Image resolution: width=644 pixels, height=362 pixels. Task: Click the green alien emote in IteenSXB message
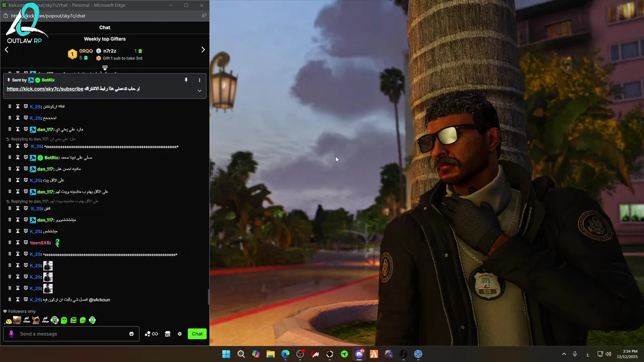pos(57,243)
